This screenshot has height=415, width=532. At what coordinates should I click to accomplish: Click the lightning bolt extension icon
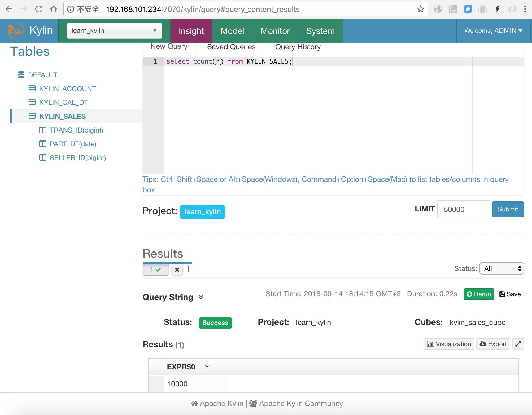(x=498, y=9)
